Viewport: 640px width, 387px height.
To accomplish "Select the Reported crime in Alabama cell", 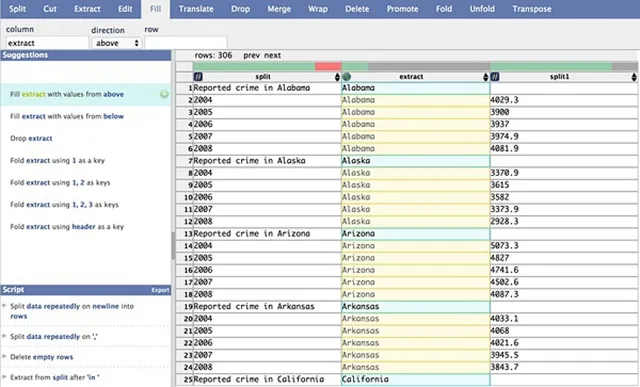I will (267, 88).
